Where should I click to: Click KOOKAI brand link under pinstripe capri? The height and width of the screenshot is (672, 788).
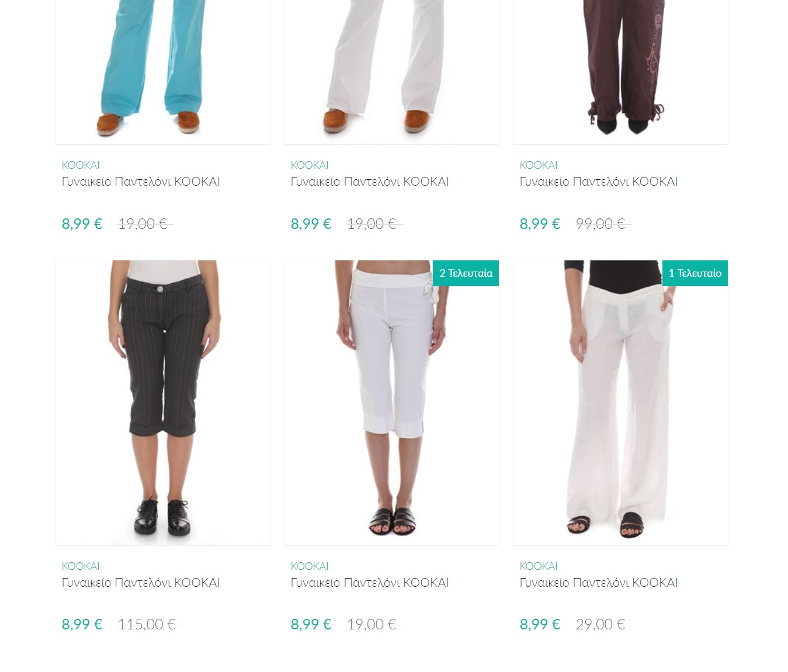pos(81,566)
